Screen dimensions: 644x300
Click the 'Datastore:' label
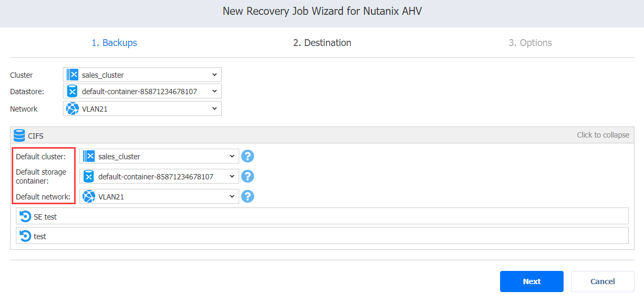pos(27,92)
